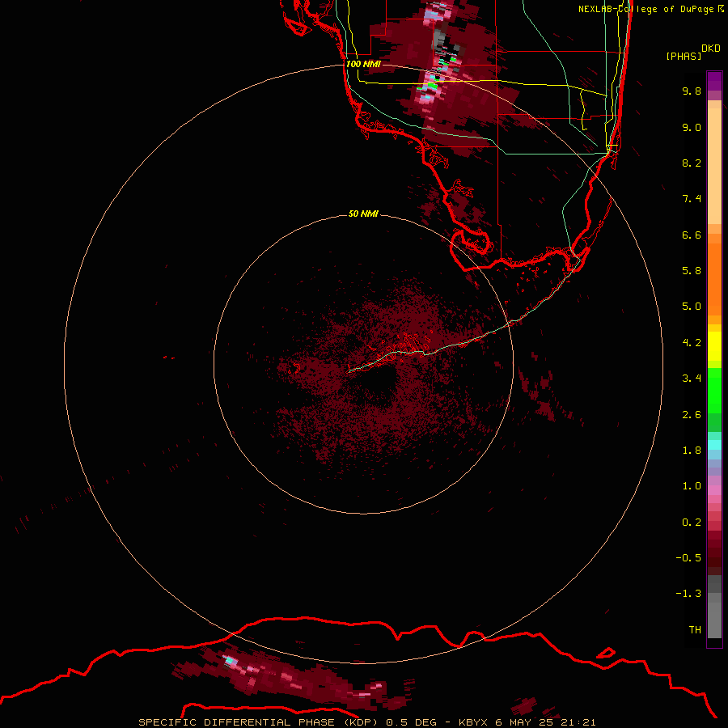Screen dimensions: 728x728
Task: Click the 7.4 value on the color scale
Action: click(x=692, y=199)
